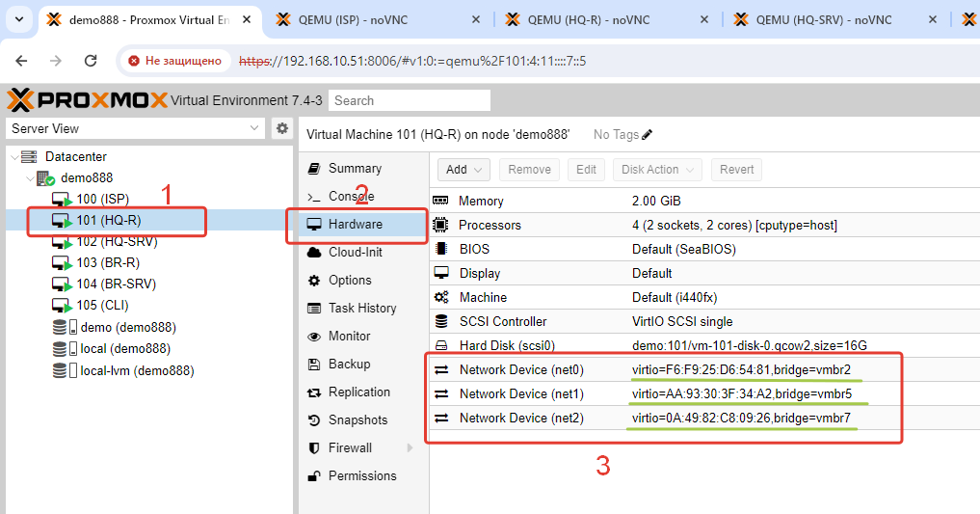Click the 'No Tags' label

(x=616, y=134)
